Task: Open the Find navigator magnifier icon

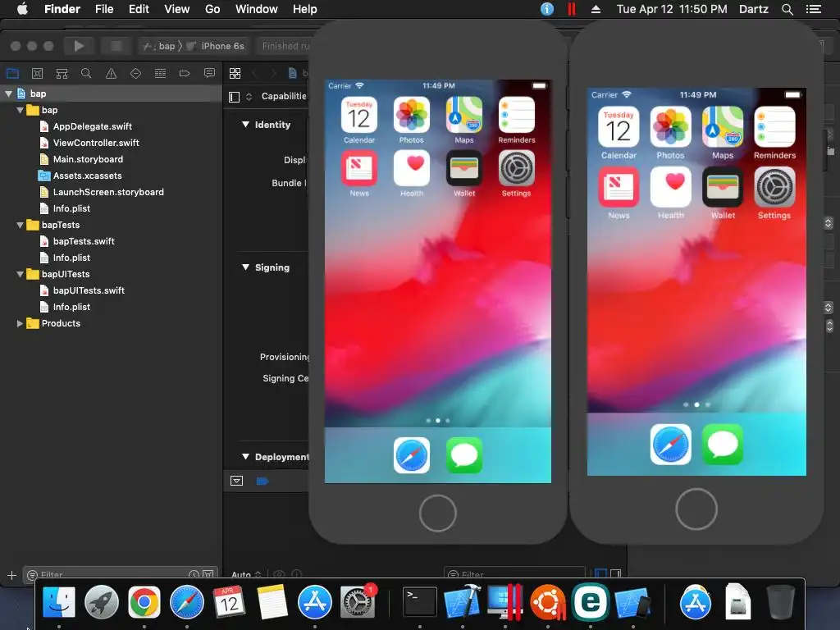Action: pyautogui.click(x=85, y=73)
